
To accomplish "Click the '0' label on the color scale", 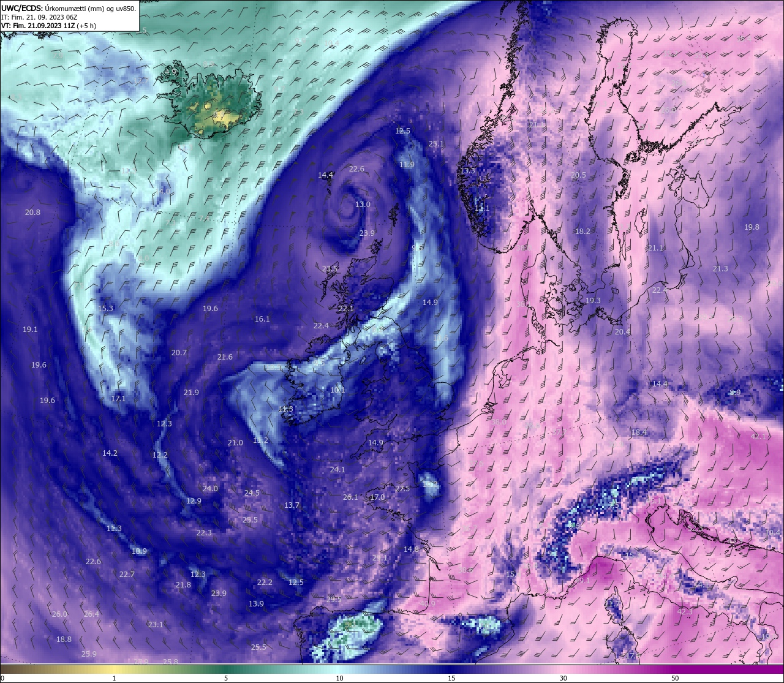I will (x=2, y=678).
